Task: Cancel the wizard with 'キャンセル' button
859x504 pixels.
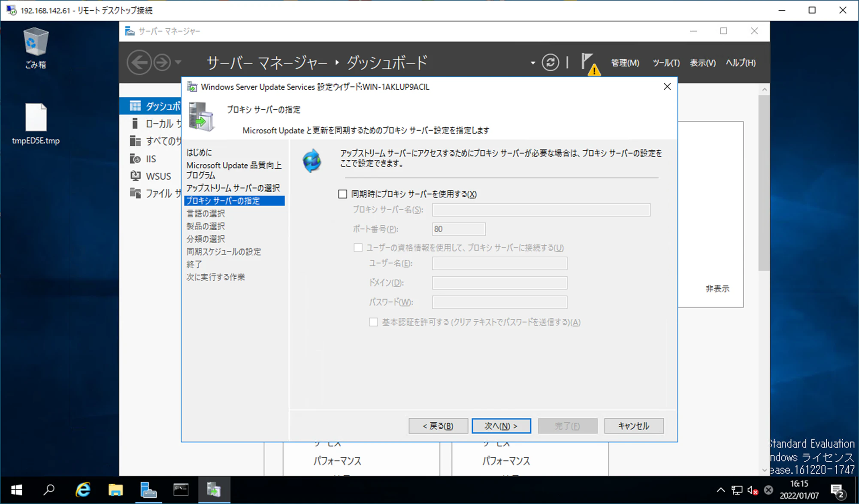Action: click(x=634, y=426)
